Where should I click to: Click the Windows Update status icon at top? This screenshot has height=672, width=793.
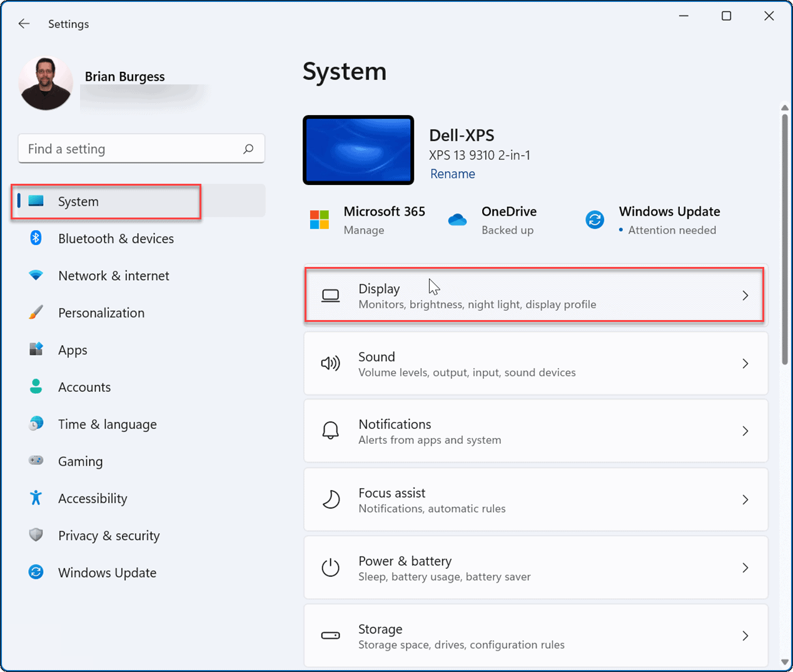595,219
